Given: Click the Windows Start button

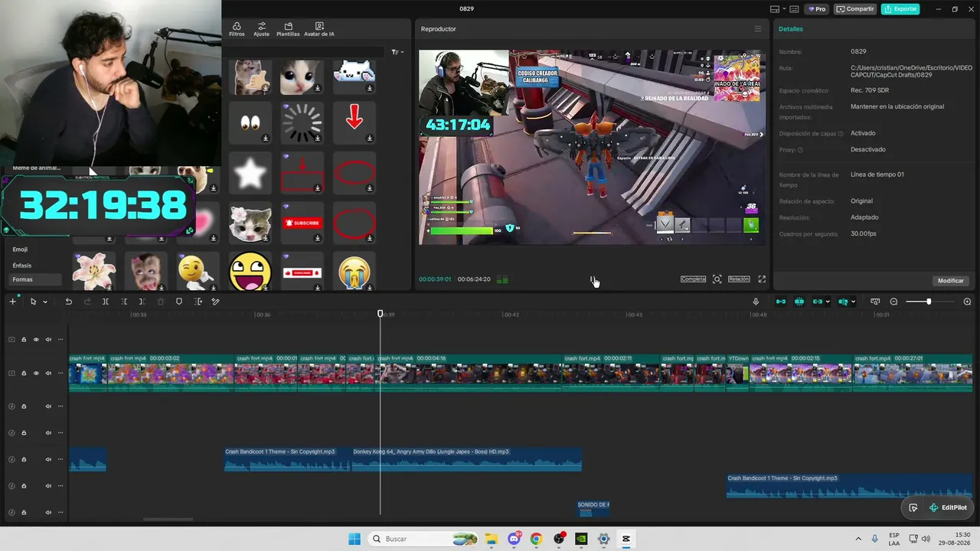Looking at the screenshot, I should tap(354, 539).
